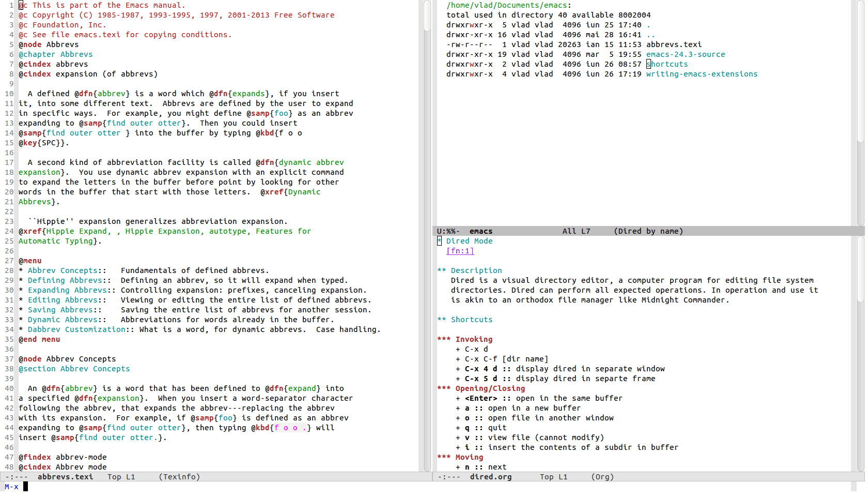Click the abbrevs.texi buffer name in the modeline
Image resolution: width=868 pixels, height=498 pixels.
66,477
